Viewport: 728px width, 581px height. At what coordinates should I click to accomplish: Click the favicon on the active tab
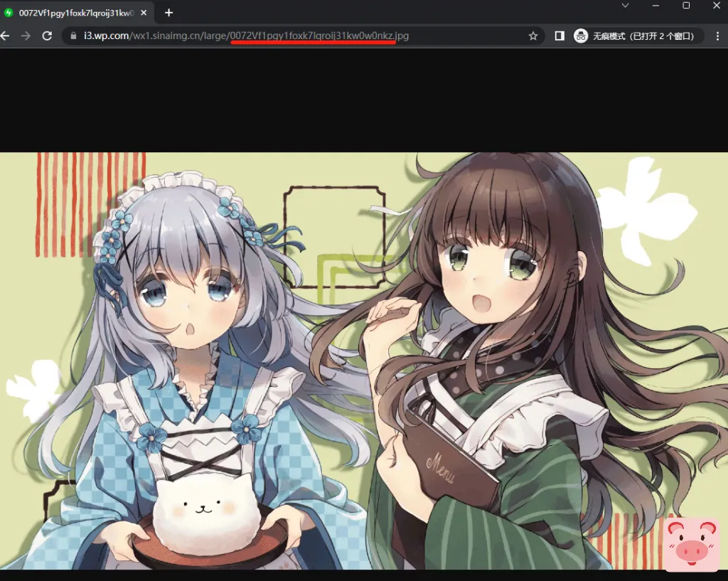(9, 13)
